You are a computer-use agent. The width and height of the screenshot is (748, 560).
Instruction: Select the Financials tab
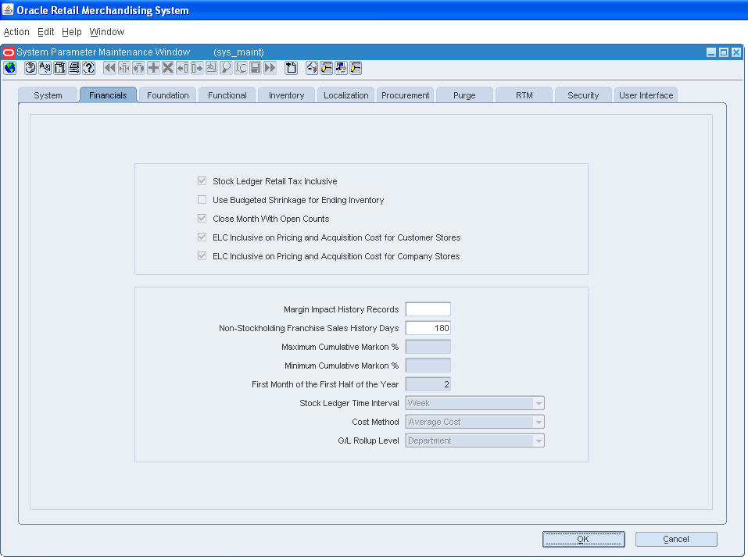point(108,95)
